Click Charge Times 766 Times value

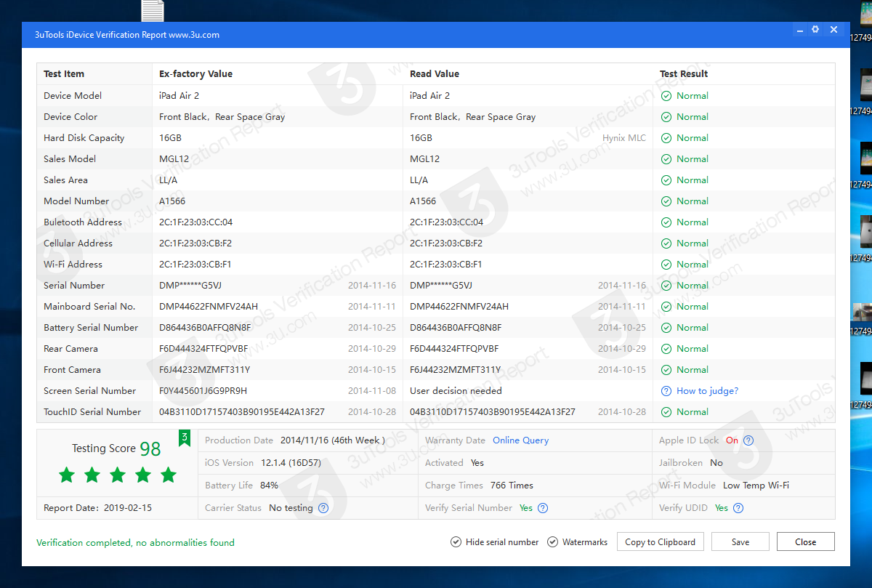(x=512, y=486)
